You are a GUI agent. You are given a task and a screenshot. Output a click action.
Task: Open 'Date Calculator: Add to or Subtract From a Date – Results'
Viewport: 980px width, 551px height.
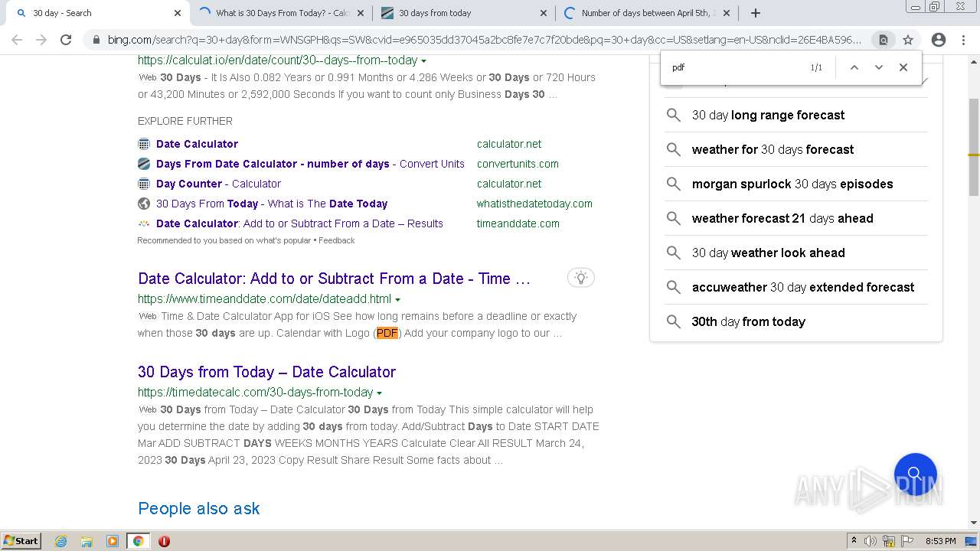pos(299,223)
